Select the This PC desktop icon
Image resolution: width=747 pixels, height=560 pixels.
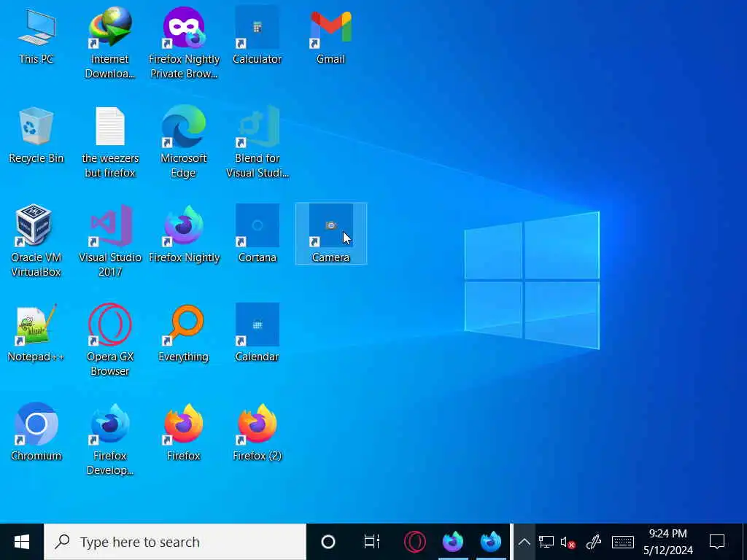pos(36,36)
